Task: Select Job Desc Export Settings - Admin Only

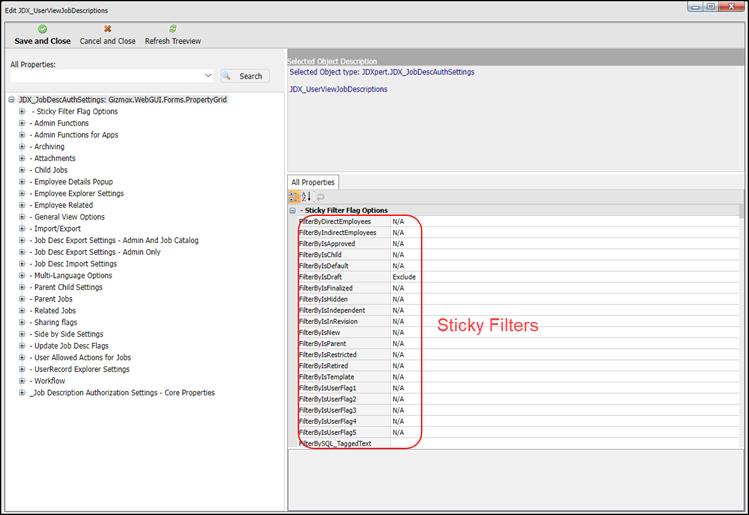Action: pos(95,252)
